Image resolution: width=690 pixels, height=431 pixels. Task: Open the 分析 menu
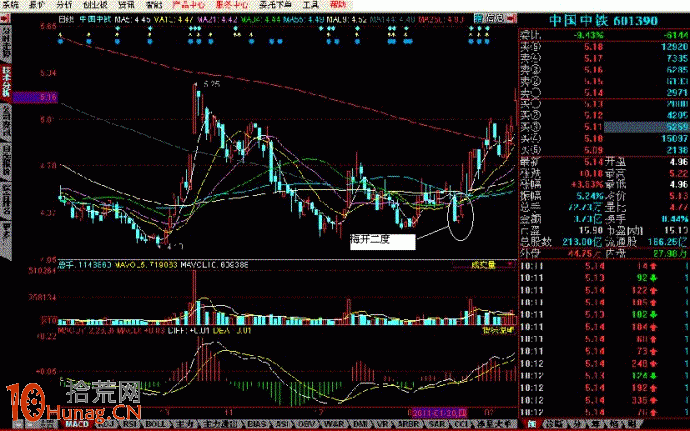click(64, 5)
